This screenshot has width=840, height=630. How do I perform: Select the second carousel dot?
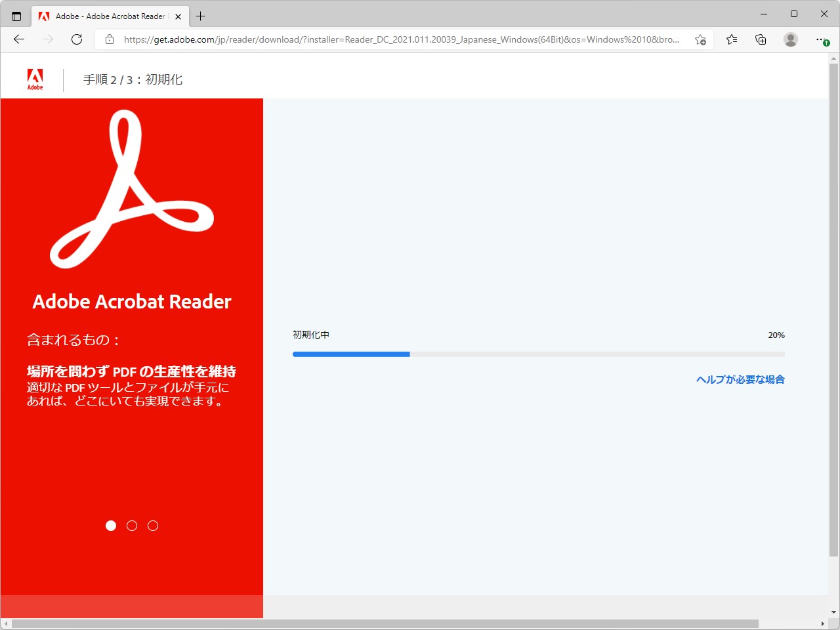pos(132,526)
